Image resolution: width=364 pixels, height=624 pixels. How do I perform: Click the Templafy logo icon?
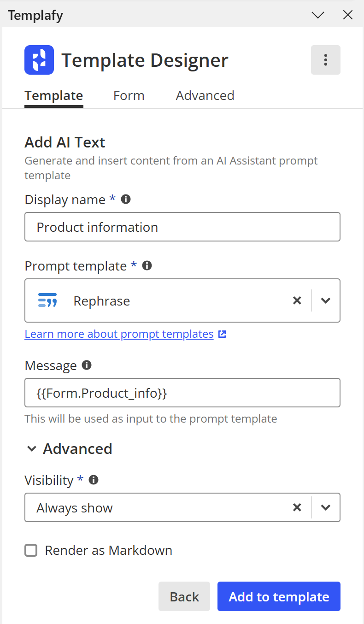tap(39, 60)
